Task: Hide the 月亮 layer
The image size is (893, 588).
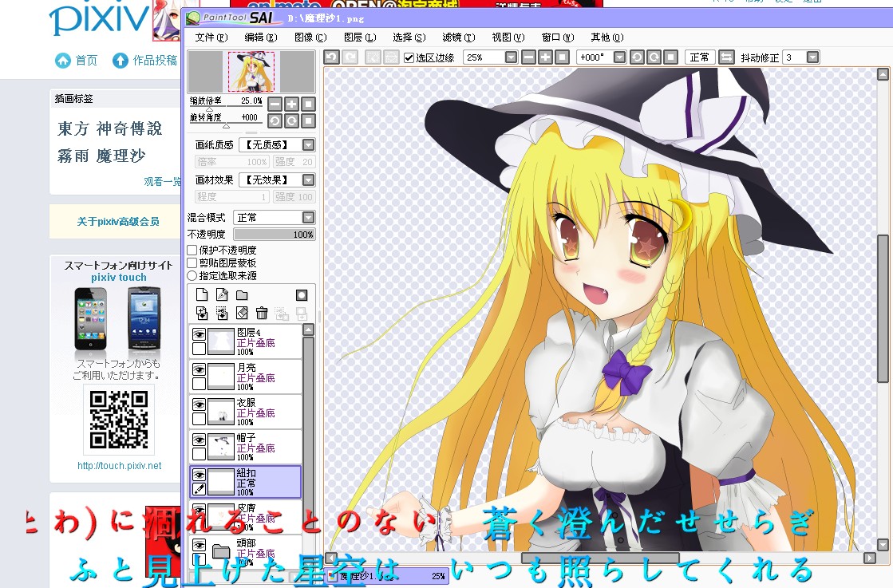Action: point(199,369)
